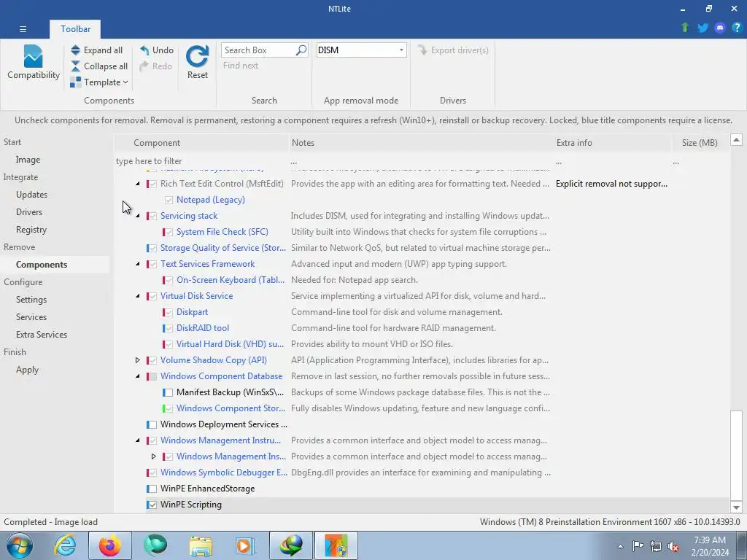Viewport: 747px width, 560px height.
Task: Open the File Explorer taskbar icon
Action: coord(201,545)
